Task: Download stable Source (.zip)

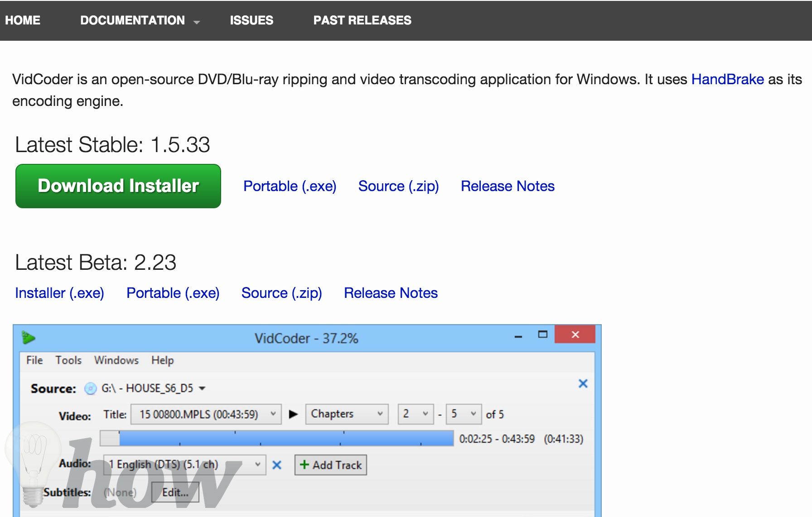Action: tap(399, 186)
